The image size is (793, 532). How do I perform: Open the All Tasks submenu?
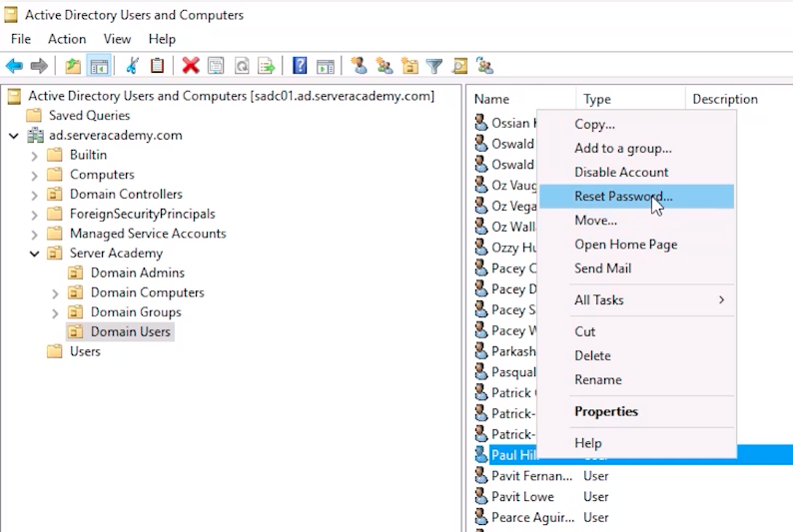(x=599, y=299)
